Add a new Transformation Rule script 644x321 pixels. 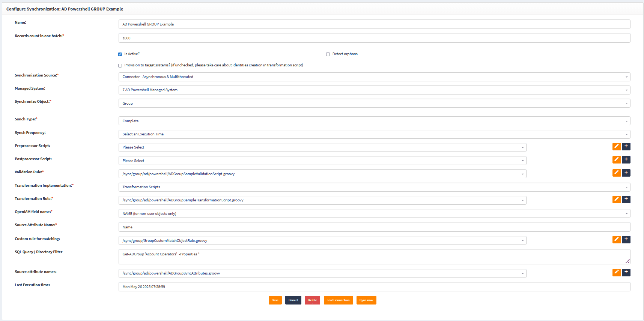click(626, 199)
